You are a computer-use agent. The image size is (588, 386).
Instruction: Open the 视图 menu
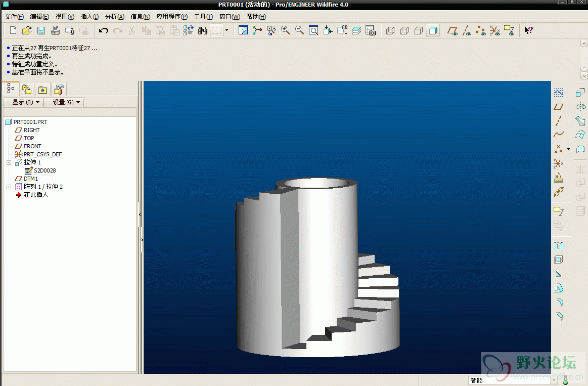pos(65,17)
